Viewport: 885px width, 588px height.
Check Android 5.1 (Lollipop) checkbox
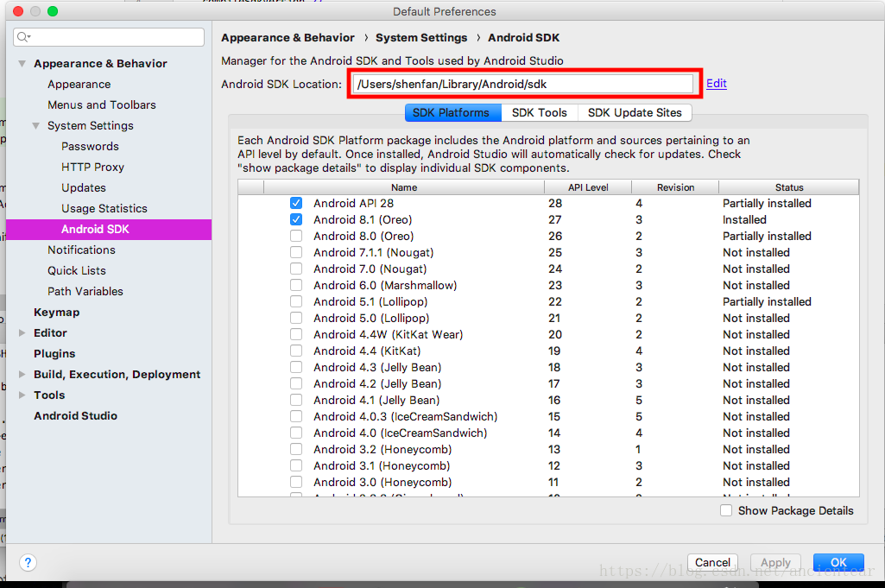click(296, 301)
